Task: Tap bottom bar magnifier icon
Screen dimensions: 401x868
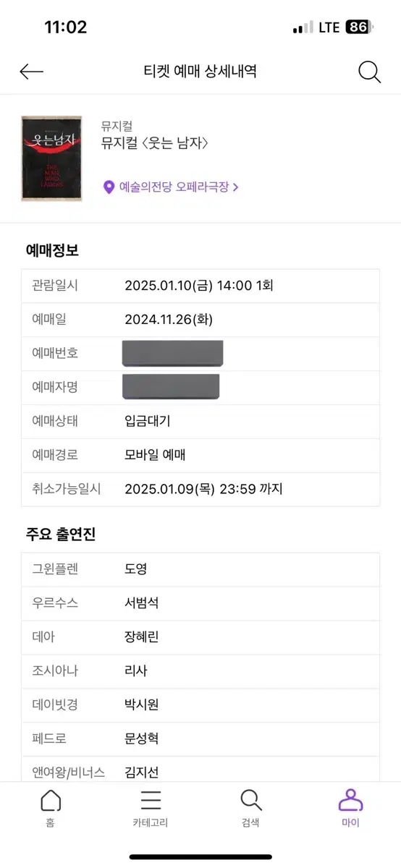Action: tap(250, 800)
